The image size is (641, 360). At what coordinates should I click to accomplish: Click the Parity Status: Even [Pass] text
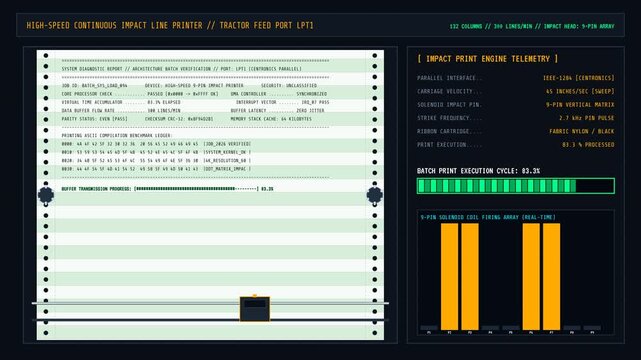point(94,119)
